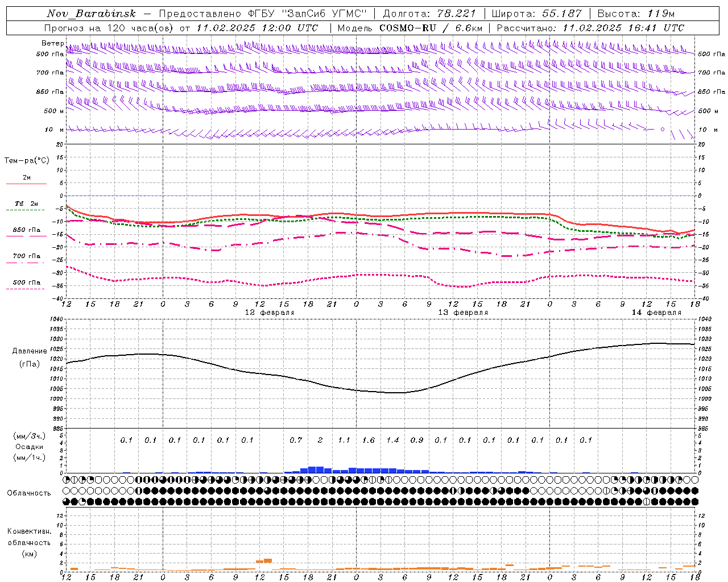
Task: Click the Давление pressure panel label
Action: [x=30, y=351]
